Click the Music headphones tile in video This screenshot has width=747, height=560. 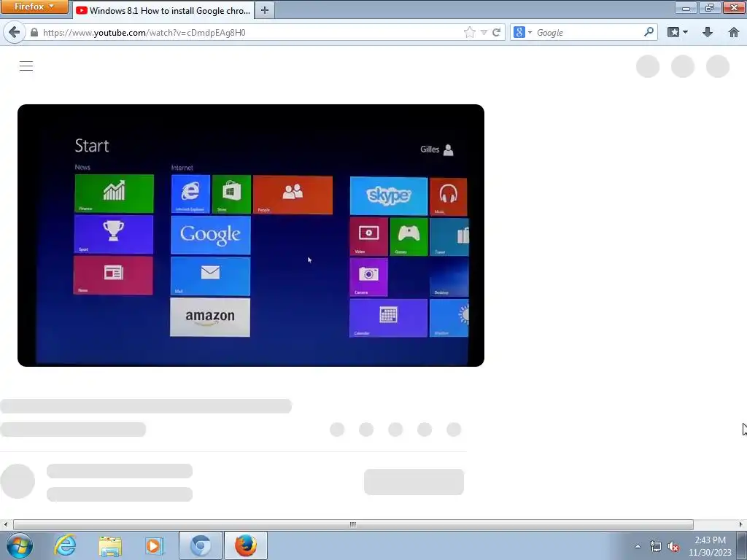coord(449,197)
